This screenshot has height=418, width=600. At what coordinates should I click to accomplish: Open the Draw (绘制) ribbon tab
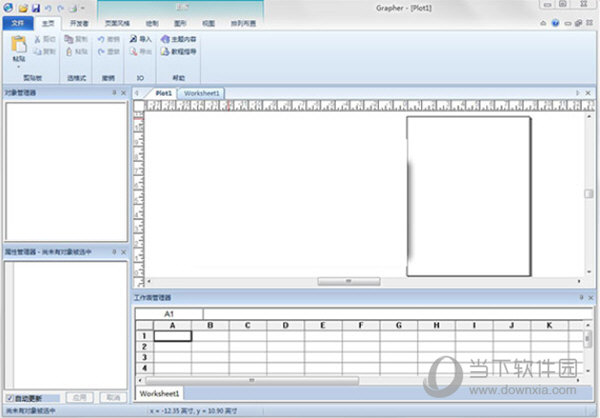(x=152, y=24)
